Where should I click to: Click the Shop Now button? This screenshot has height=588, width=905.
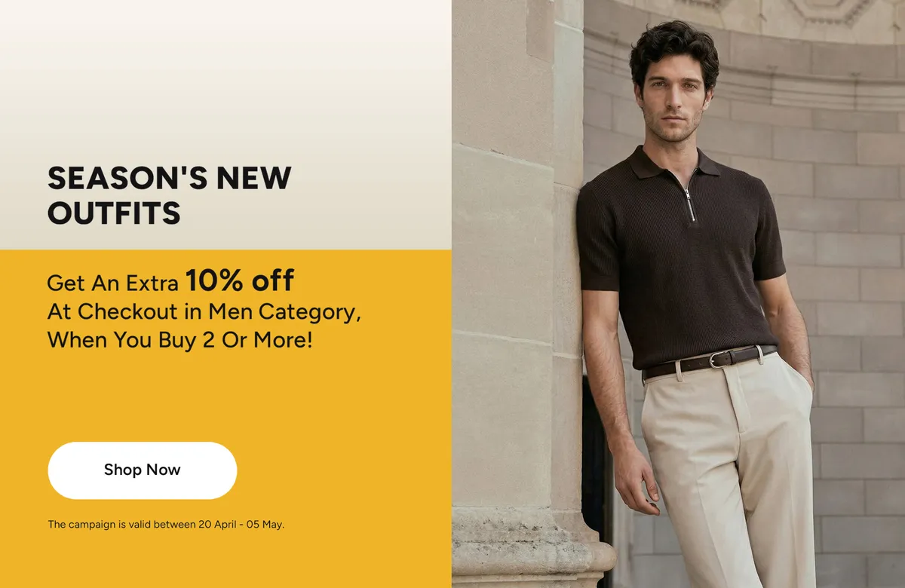pos(143,470)
